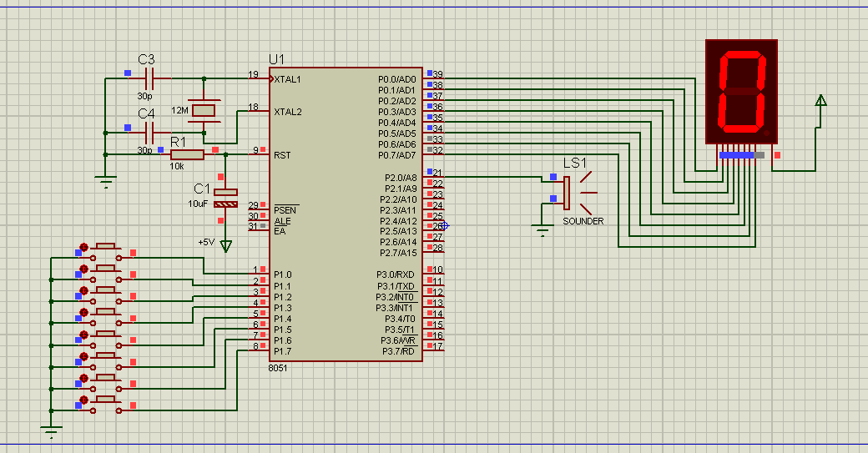The image size is (868, 453).
Task: Click the P1.7 pin label
Action: tap(282, 351)
